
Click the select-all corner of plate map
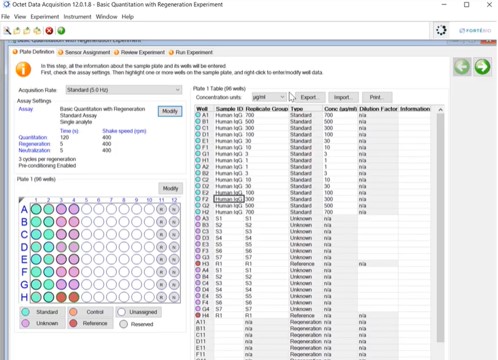22,200
